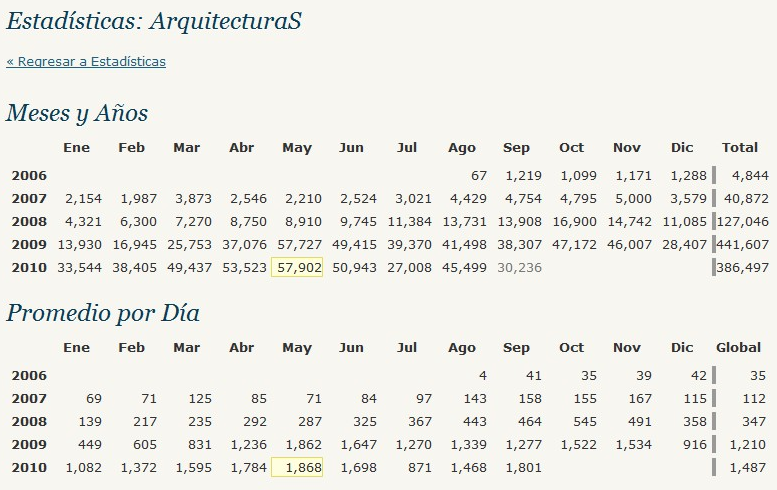Image resolution: width=777 pixels, height=490 pixels.
Task: Select the 16,900 value for October 2008
Action: [x=574, y=221]
